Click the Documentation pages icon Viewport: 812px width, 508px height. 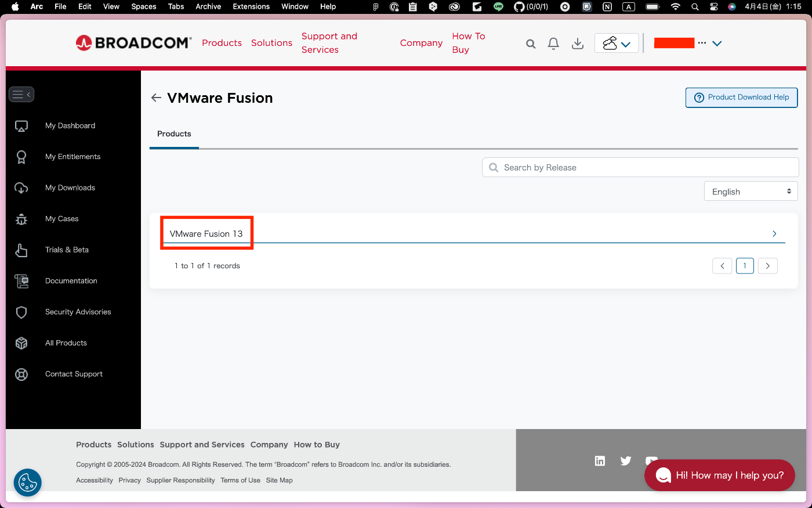21,281
